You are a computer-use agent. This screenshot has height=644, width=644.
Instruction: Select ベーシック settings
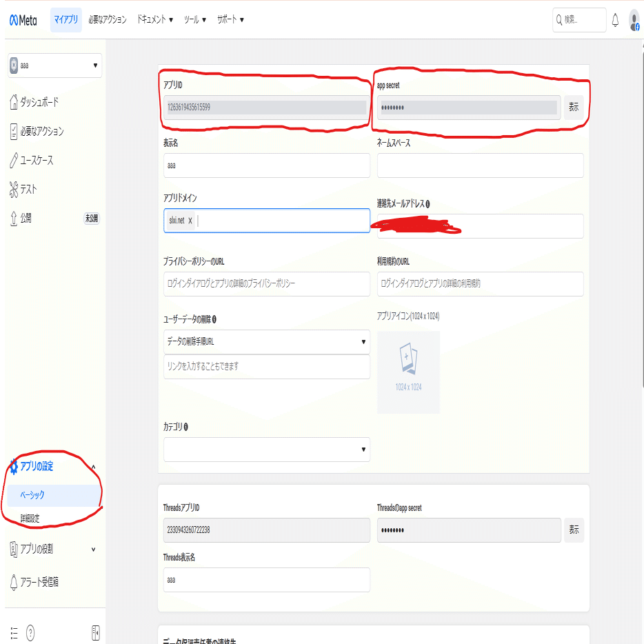pos(53,495)
